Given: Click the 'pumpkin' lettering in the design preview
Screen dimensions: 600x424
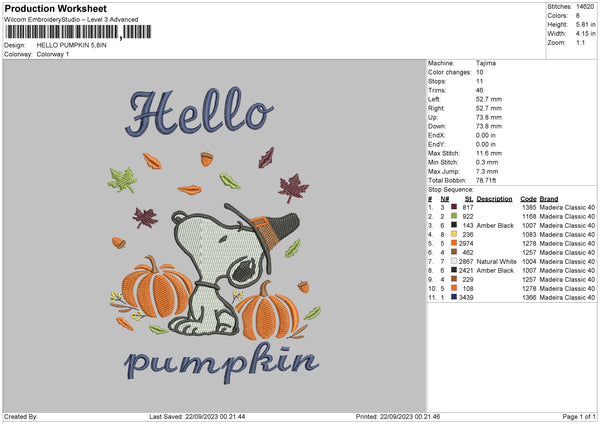Looking at the screenshot, I should pyautogui.click(x=221, y=362).
